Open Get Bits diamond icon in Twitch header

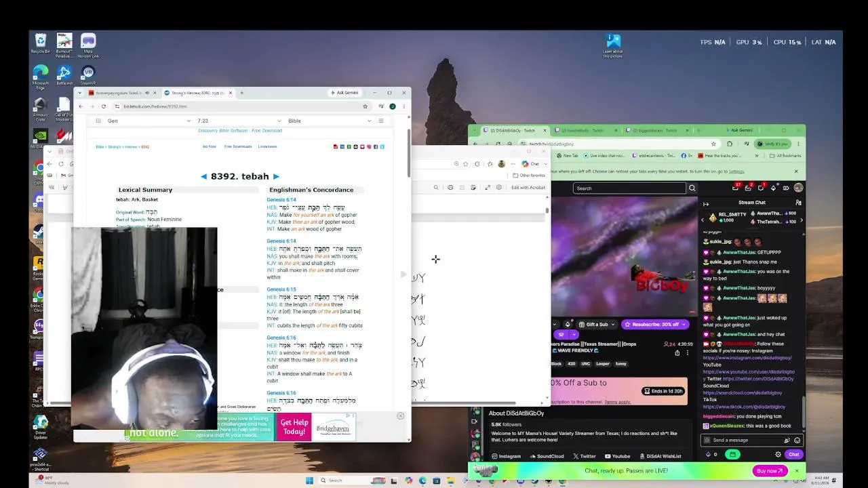coord(773,188)
